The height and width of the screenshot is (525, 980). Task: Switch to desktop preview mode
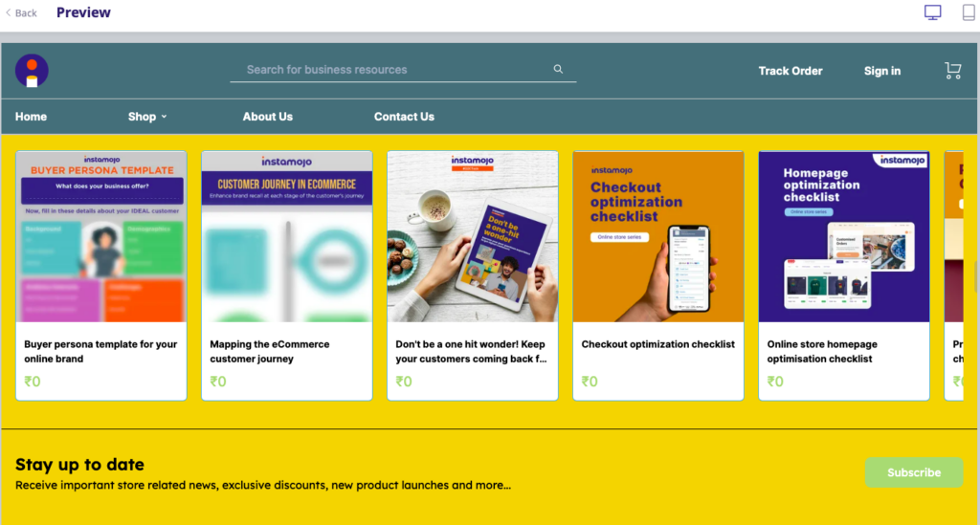tap(932, 12)
